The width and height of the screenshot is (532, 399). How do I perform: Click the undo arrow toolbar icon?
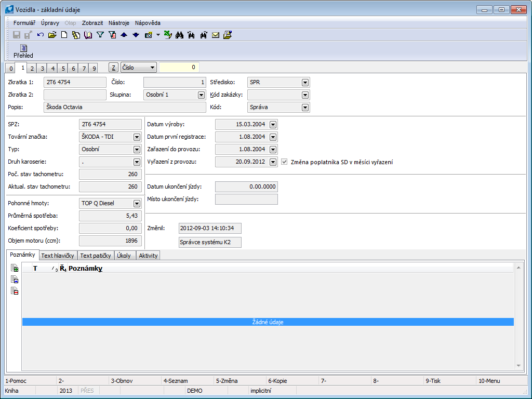point(41,35)
